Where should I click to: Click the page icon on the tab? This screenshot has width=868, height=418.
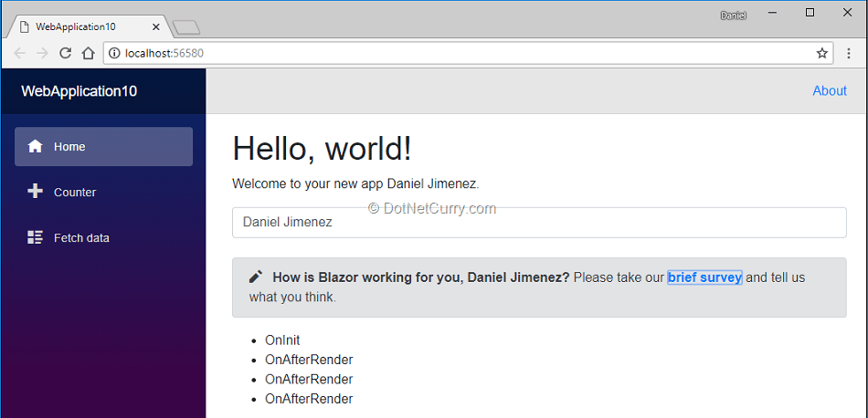(24, 26)
